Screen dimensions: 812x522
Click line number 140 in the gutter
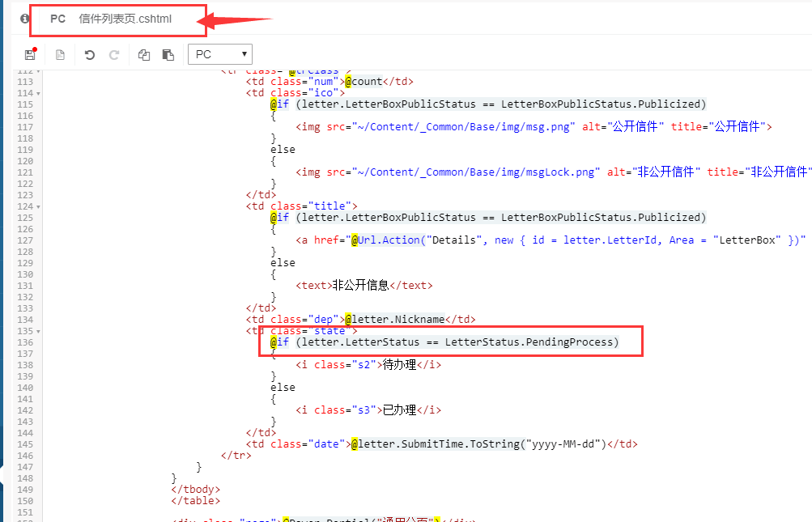pyautogui.click(x=24, y=388)
